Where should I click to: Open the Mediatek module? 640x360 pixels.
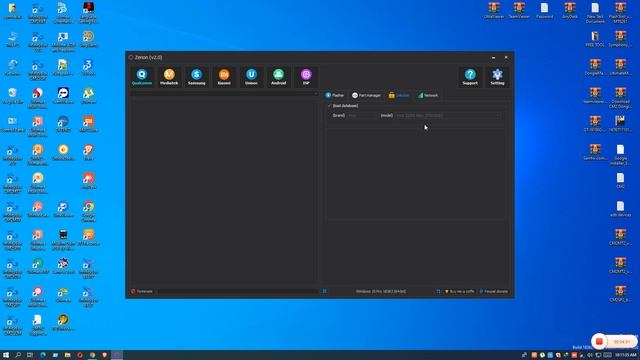[169, 77]
